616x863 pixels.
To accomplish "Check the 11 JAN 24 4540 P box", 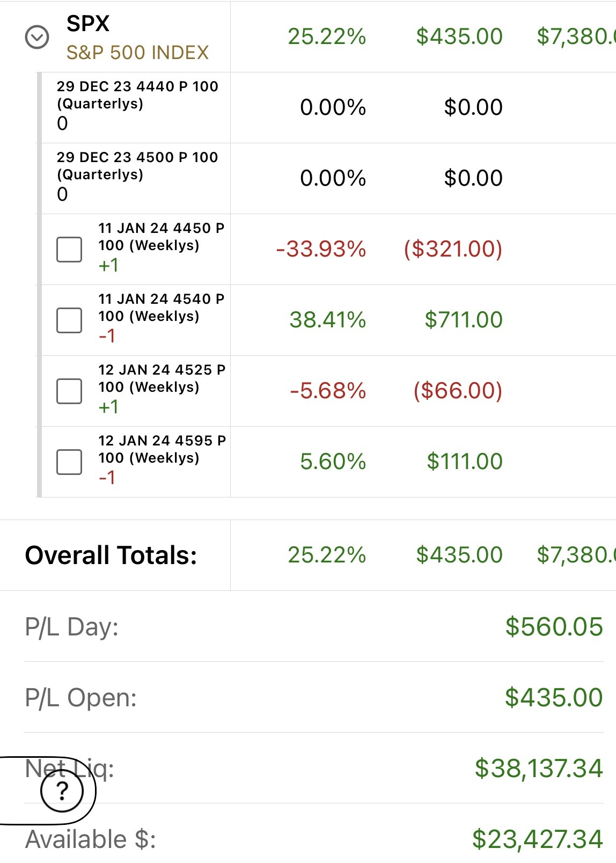I will coord(69,320).
